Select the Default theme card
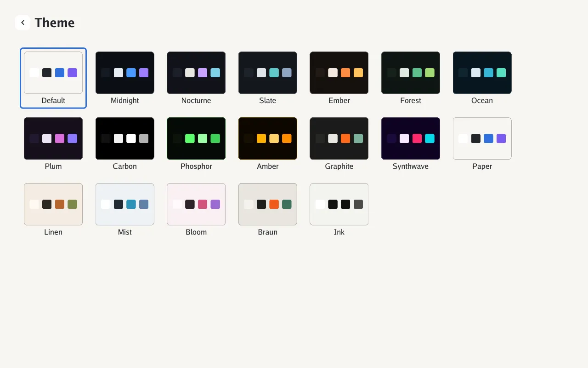 (x=53, y=78)
